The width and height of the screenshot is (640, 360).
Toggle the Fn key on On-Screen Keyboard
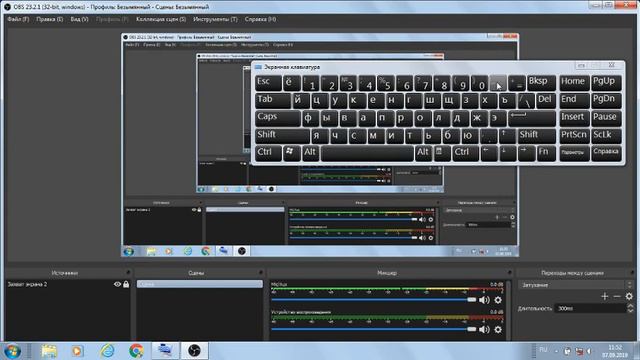(x=546, y=152)
